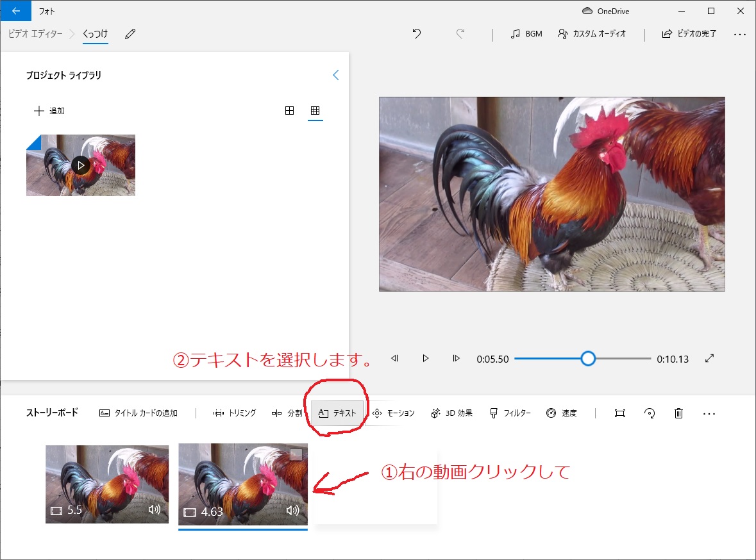Open the 3D効果 tool
Viewport: 756px width, 560px height.
pyautogui.click(x=452, y=413)
